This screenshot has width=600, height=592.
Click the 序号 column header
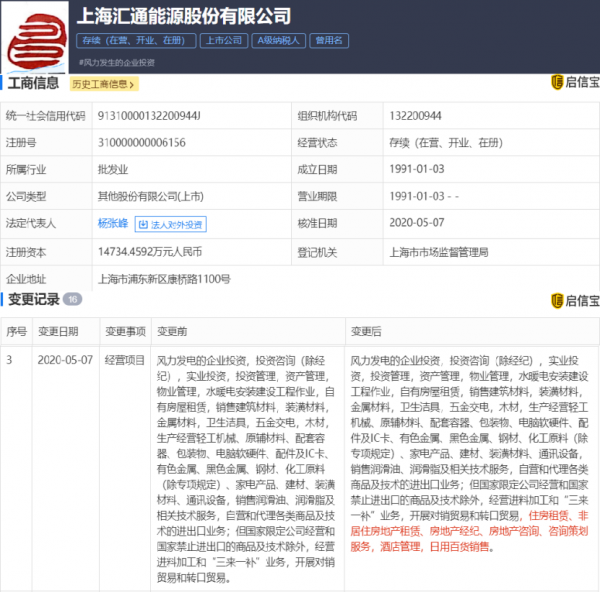click(x=16, y=331)
